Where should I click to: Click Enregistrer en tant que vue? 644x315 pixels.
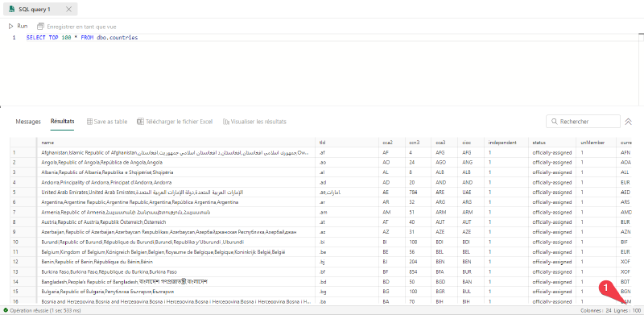(x=76, y=27)
